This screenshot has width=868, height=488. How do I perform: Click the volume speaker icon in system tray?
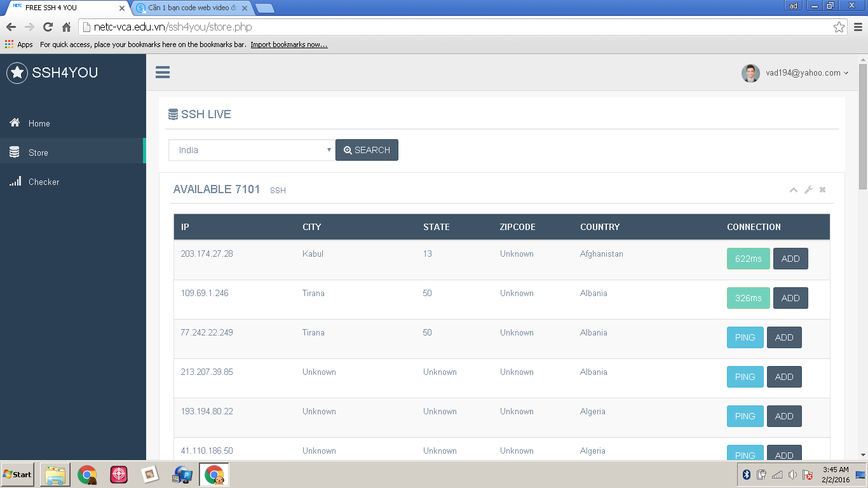point(792,475)
